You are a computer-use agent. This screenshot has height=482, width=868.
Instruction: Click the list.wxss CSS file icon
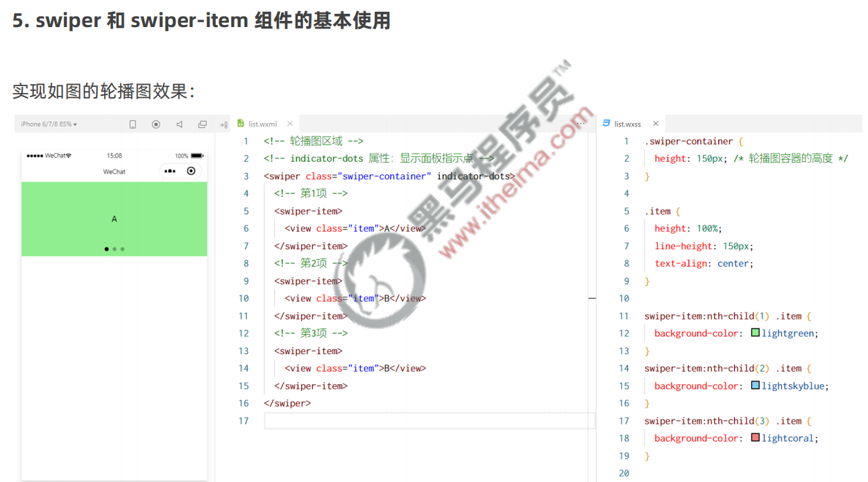point(606,124)
